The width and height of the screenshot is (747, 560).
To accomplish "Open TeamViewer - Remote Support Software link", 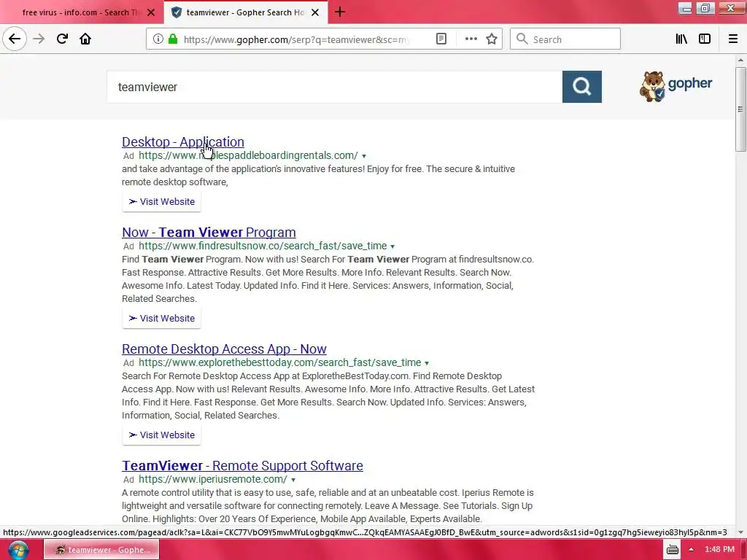I will [242, 466].
